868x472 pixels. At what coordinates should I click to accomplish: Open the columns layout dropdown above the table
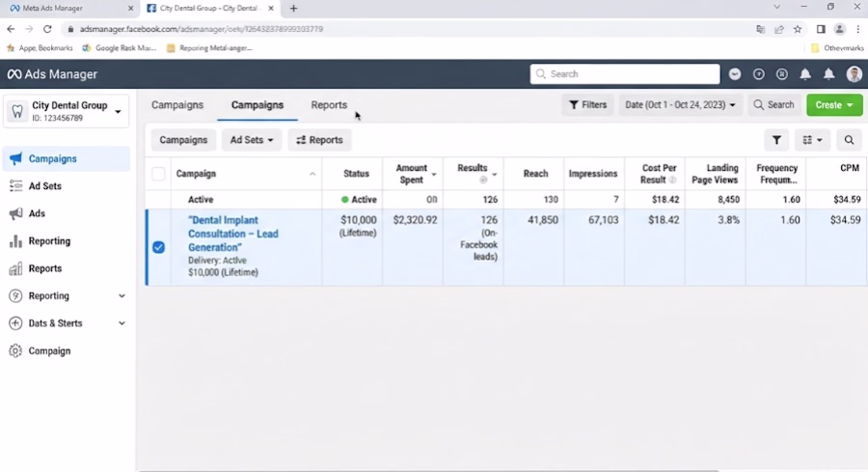tap(812, 140)
